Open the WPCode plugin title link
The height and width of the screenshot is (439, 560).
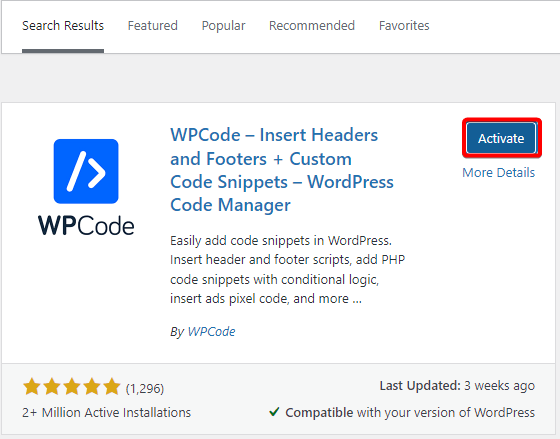[282, 170]
